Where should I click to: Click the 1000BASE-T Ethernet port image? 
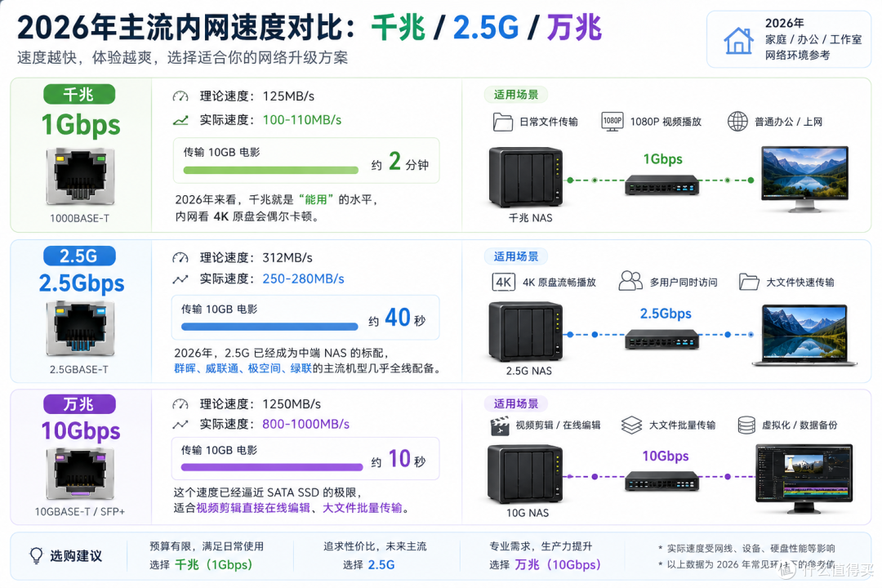80,176
